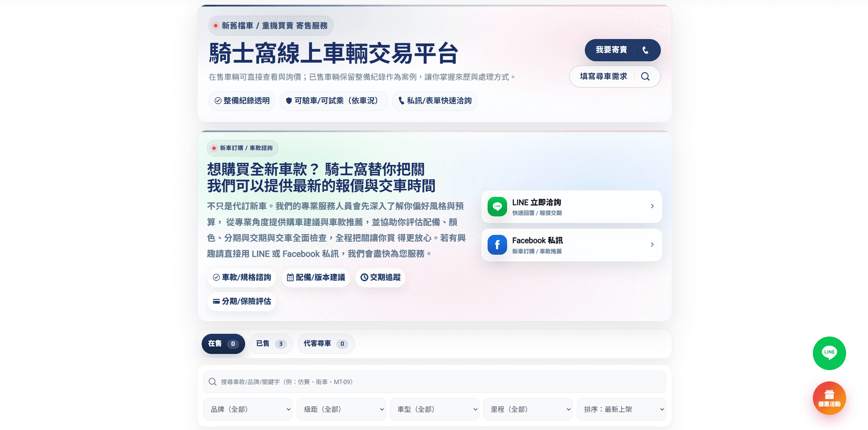This screenshot has height=430, width=868.
Task: Click the 搜尋車款/品牌/關鍵字 search field
Action: point(435,382)
